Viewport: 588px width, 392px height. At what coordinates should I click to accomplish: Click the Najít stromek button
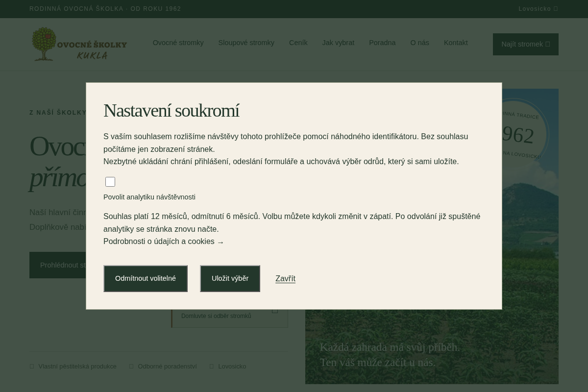526,44
